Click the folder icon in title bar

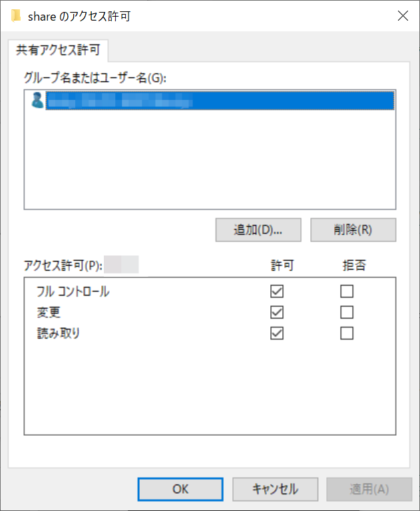16,16
